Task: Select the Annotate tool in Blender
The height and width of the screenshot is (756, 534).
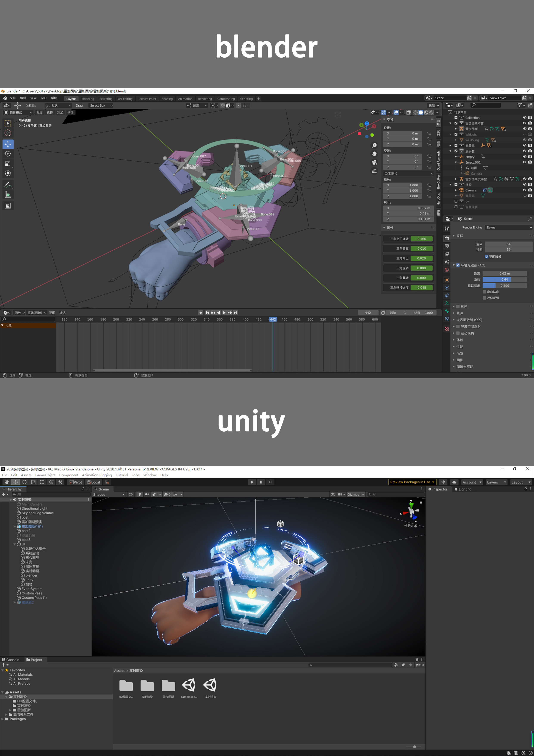Action: click(8, 185)
